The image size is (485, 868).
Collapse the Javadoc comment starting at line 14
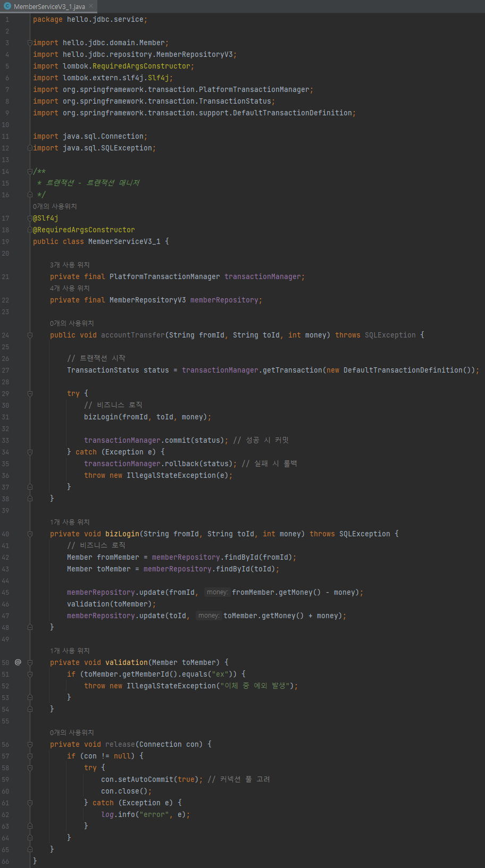[x=30, y=172]
